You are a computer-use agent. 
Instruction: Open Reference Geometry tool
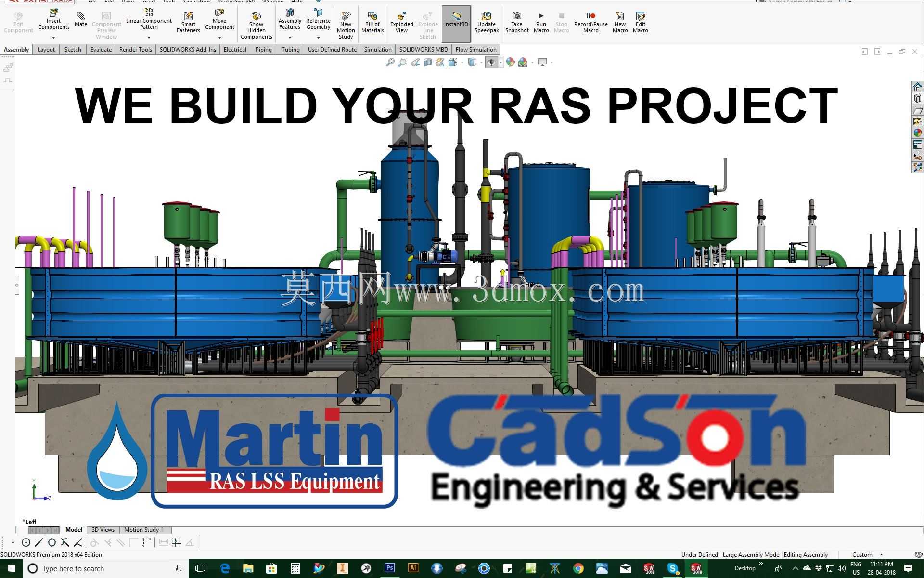318,19
